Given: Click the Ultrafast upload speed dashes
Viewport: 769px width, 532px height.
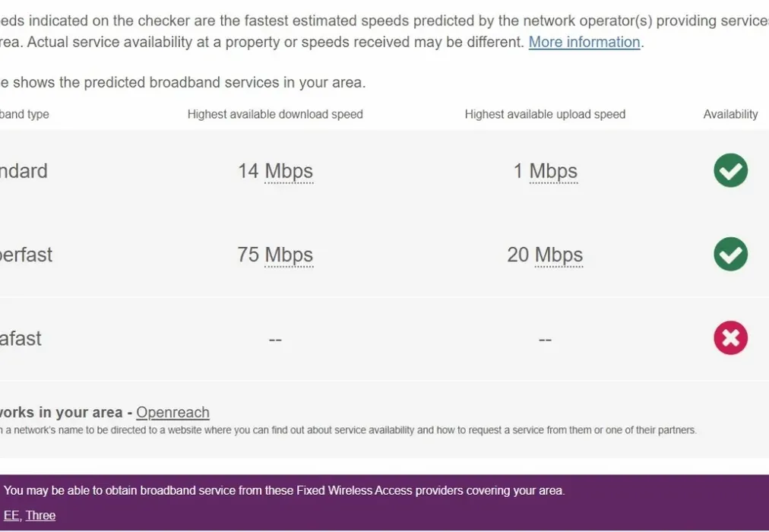Looking at the screenshot, I should [x=545, y=339].
